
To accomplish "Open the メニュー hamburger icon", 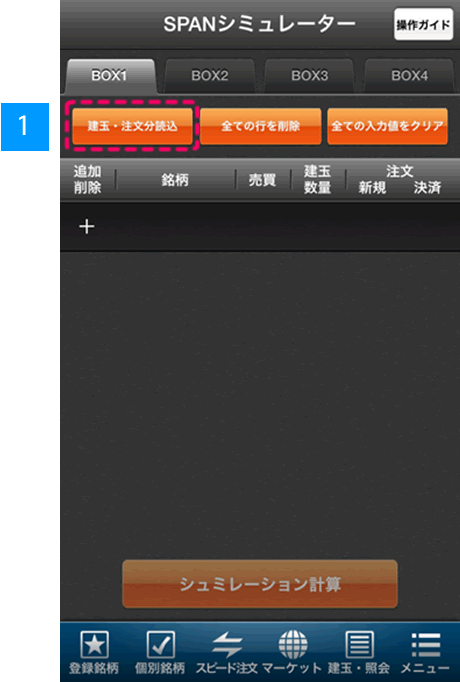I will pyautogui.click(x=425, y=645).
